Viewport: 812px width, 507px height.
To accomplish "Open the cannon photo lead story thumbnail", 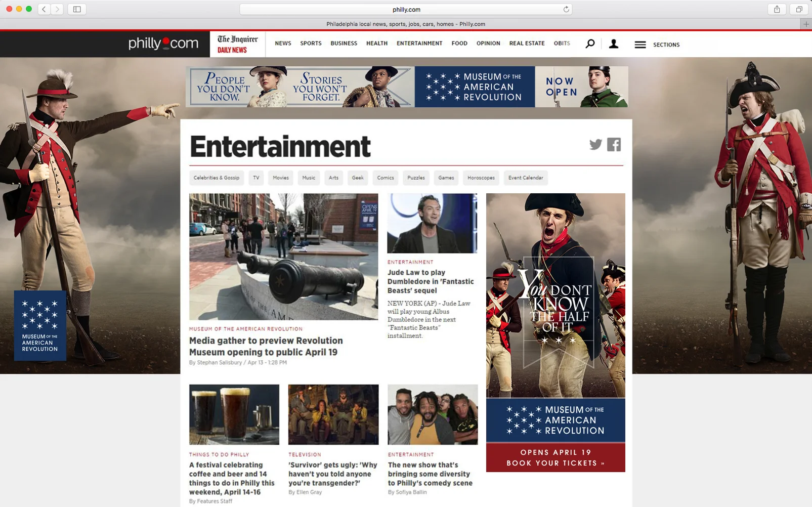I will pos(283,257).
